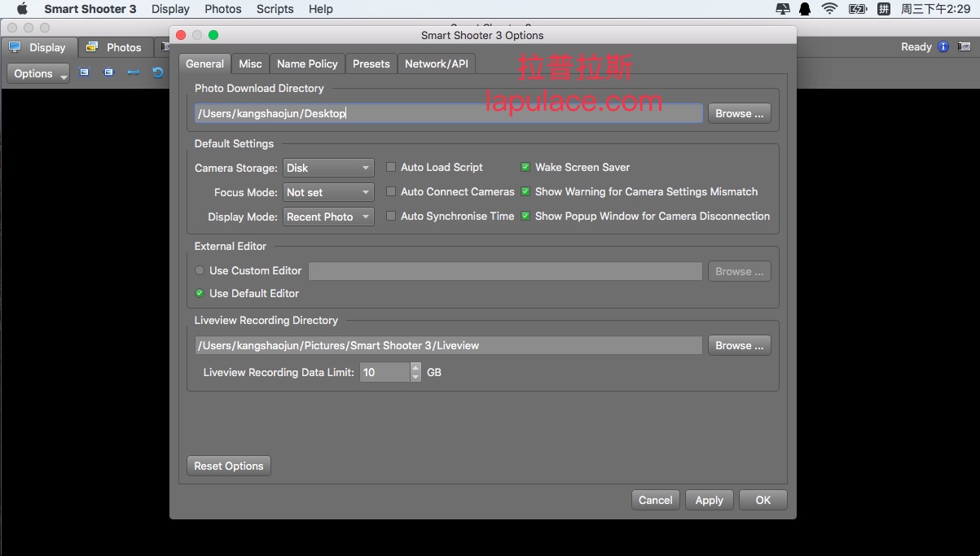Close the Options dialog with red button
Image resolution: width=980 pixels, height=556 pixels.
point(181,35)
